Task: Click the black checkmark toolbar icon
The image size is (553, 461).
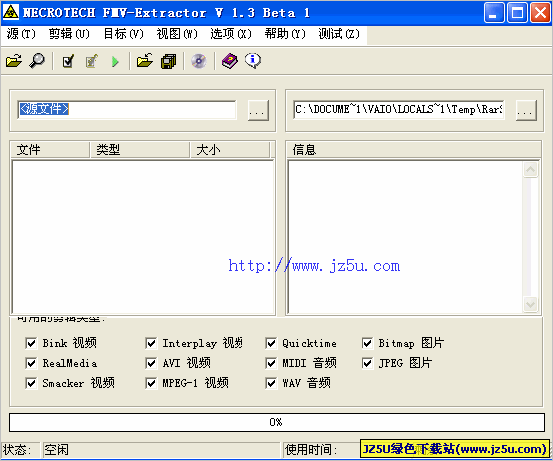Action: point(68,61)
